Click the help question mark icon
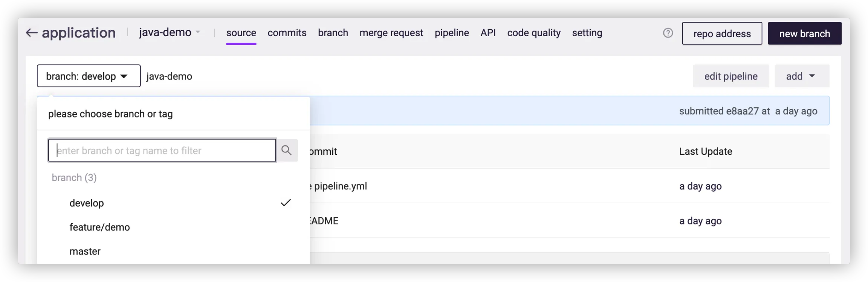 [668, 33]
